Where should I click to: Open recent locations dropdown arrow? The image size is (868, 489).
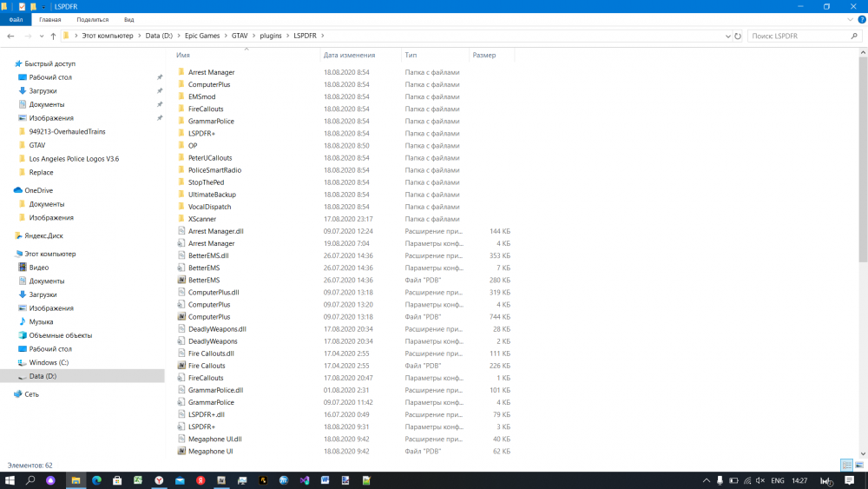[x=41, y=36]
